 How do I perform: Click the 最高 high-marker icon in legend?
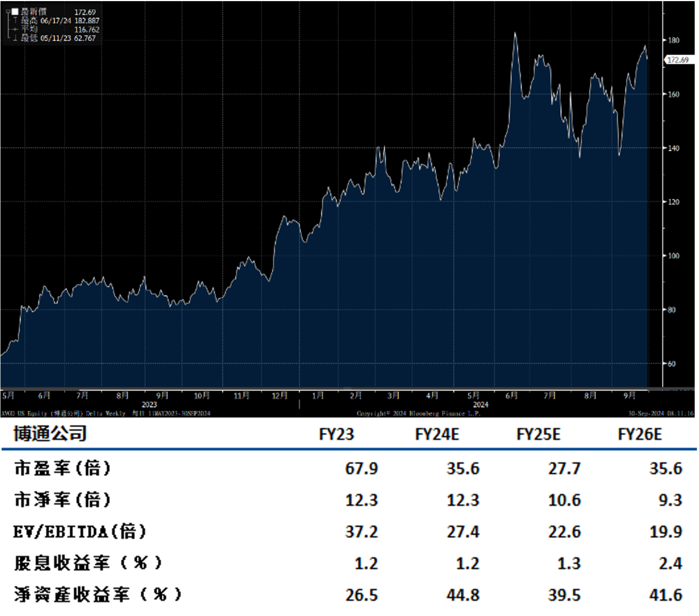pos(15,20)
